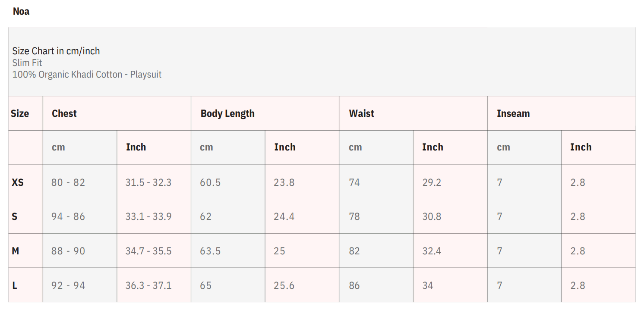This screenshot has width=644, height=310.
Task: Click the Noa heading text
Action: (21, 12)
